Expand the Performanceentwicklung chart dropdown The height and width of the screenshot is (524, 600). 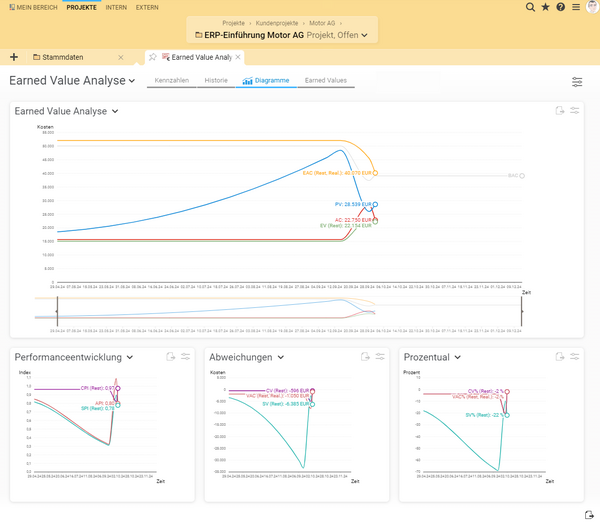click(x=129, y=357)
